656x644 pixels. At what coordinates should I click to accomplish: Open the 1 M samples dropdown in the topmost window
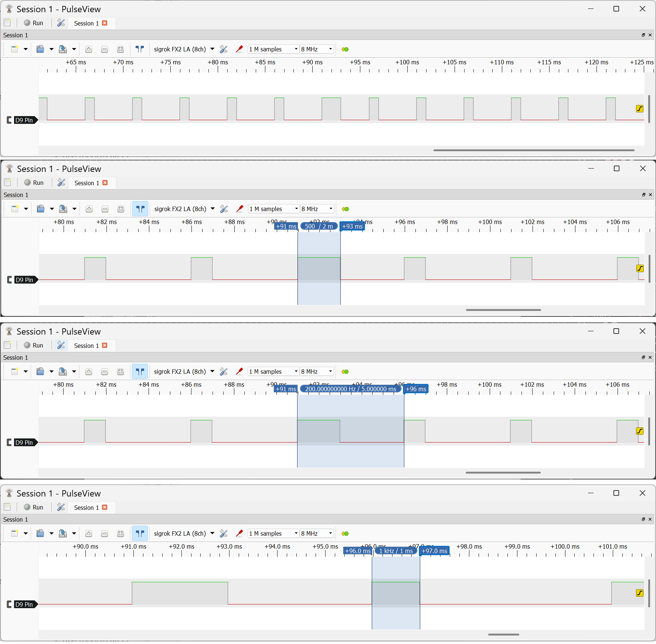coord(273,50)
